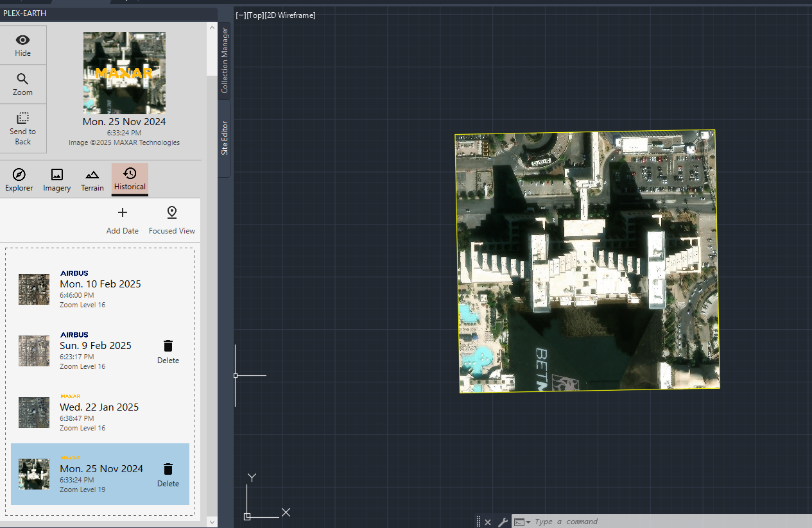Open the Explorer compass tab

19,180
